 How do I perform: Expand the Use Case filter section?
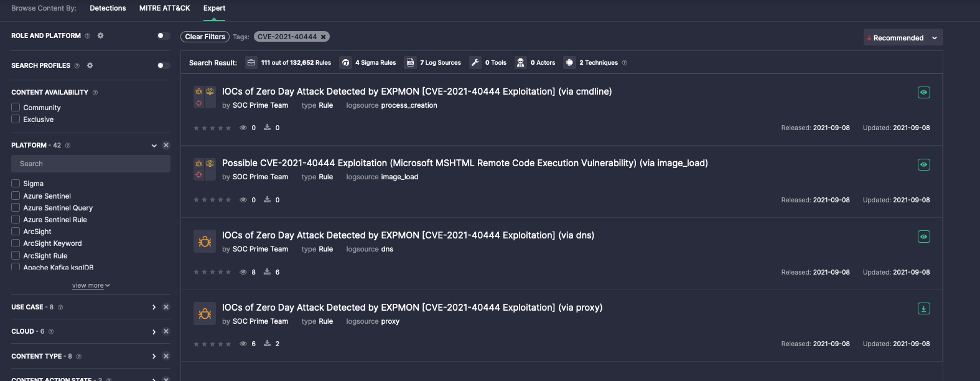click(x=154, y=307)
